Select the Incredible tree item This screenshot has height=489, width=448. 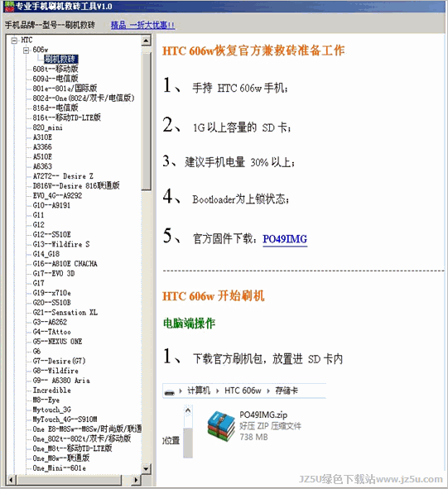pos(52,391)
